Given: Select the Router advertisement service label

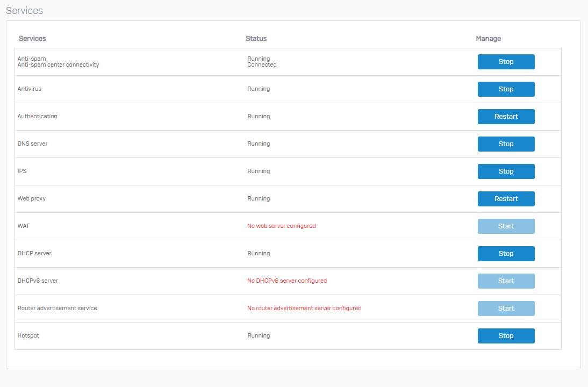Looking at the screenshot, I should 58,308.
